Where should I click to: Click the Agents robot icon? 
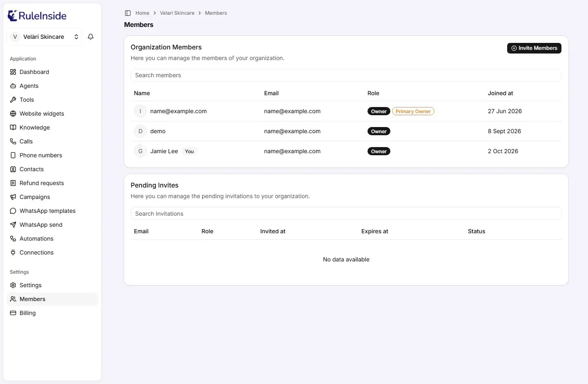(x=13, y=86)
